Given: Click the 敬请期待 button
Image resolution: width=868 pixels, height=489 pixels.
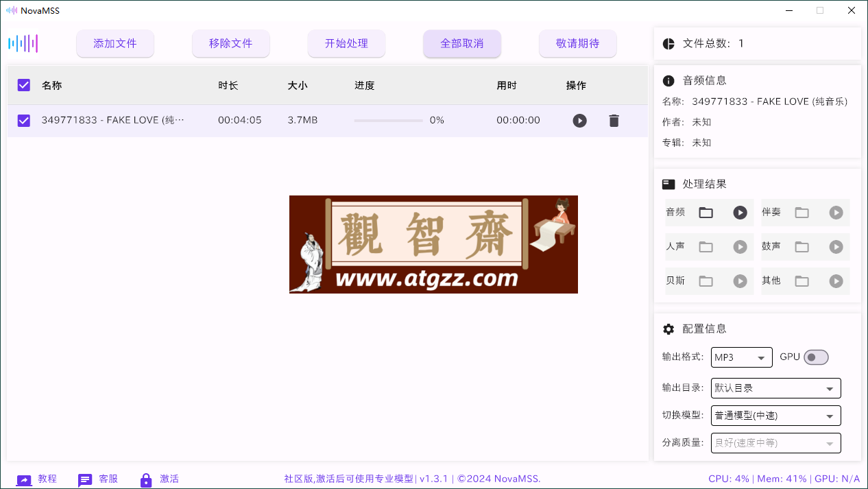Looking at the screenshot, I should point(578,43).
